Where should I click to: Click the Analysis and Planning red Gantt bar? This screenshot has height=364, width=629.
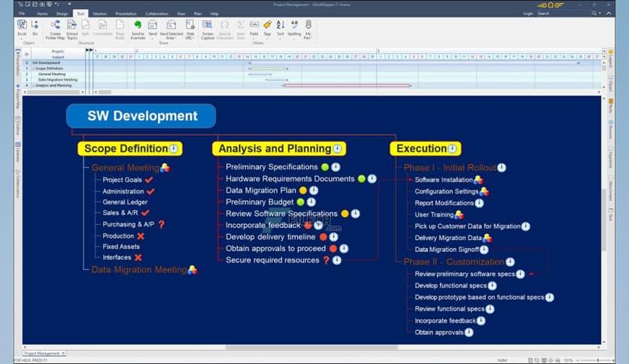(347, 86)
